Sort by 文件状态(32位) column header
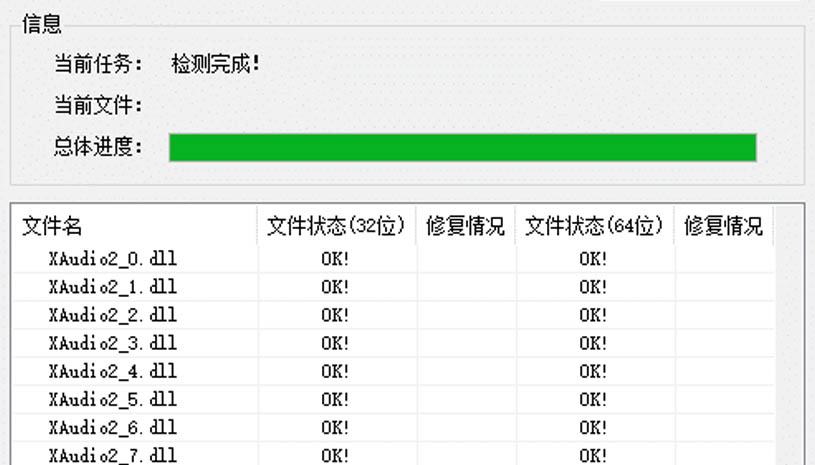 pos(336,226)
